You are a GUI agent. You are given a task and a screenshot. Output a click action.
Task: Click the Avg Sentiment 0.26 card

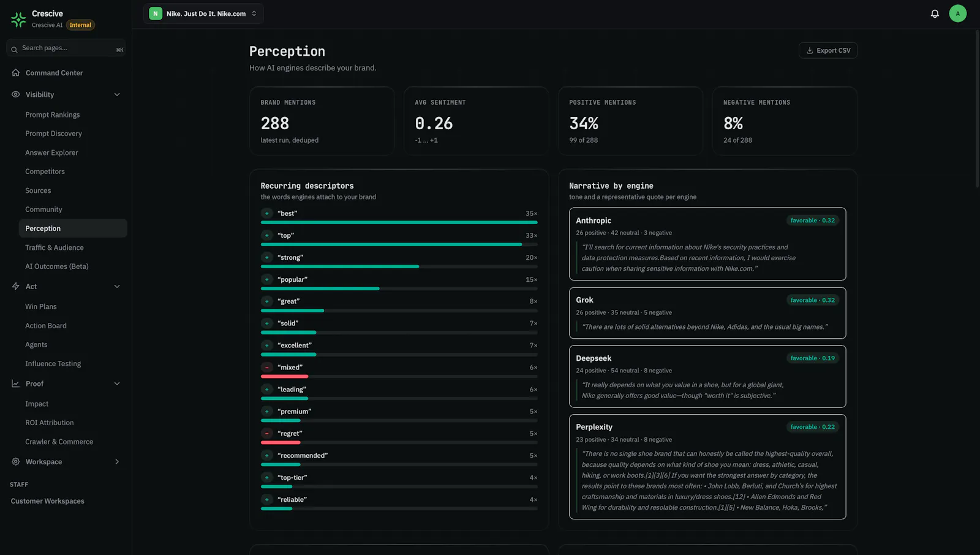point(476,121)
